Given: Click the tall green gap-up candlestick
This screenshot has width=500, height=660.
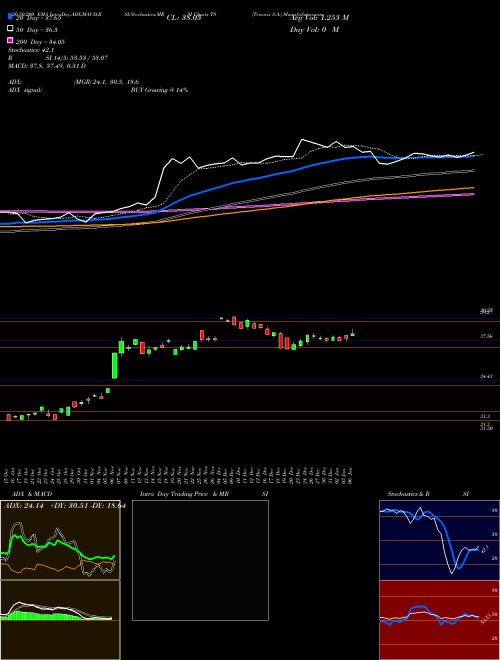Looking at the screenshot, I should click(114, 365).
